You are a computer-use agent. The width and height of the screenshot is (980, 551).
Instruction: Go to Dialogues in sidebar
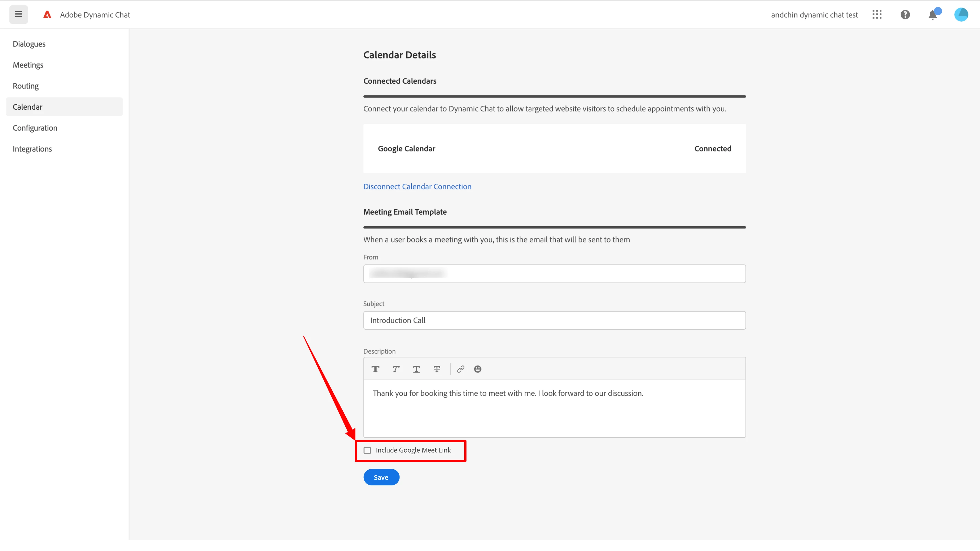(29, 44)
